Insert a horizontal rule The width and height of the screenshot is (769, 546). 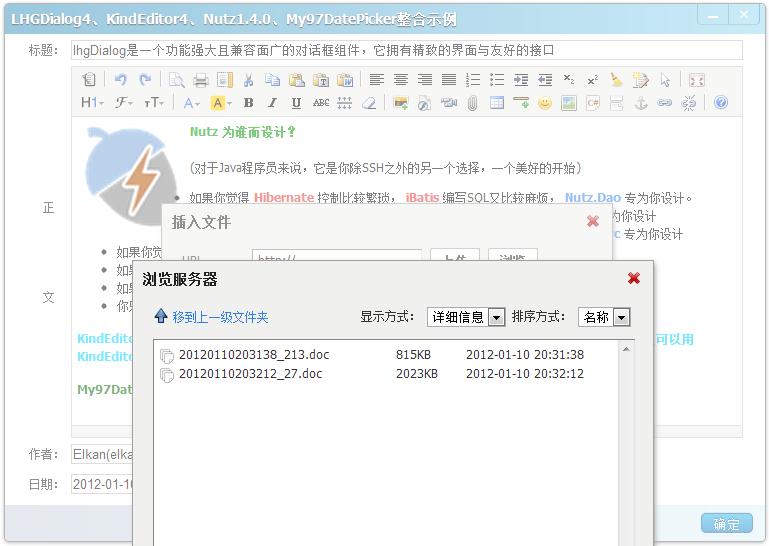[x=521, y=103]
